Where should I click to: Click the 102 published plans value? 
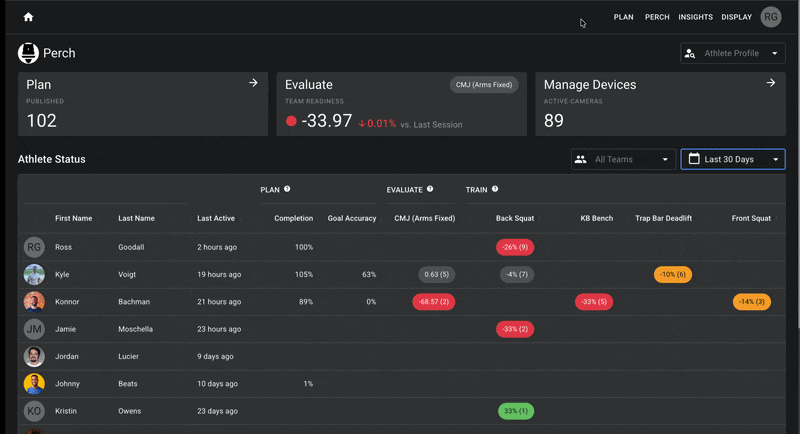click(41, 121)
